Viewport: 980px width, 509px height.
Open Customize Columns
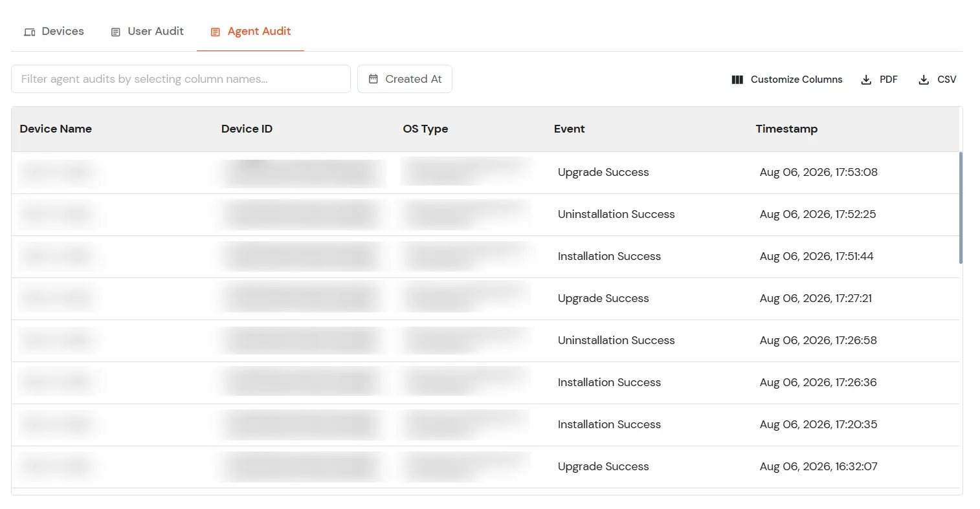tap(787, 80)
